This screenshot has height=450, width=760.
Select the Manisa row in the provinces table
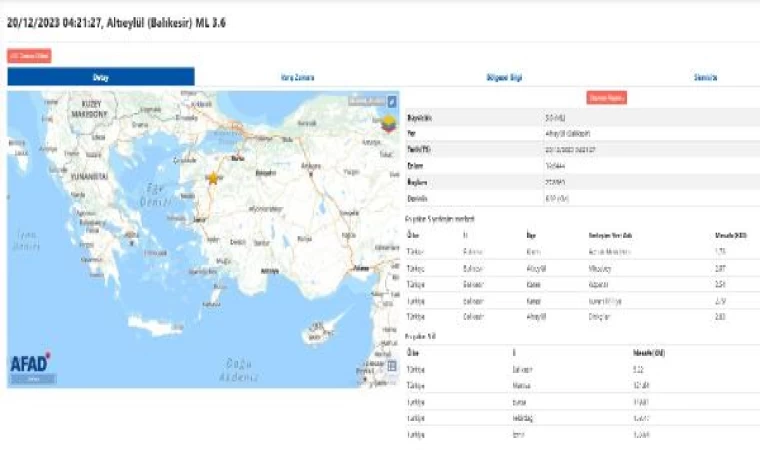point(580,385)
